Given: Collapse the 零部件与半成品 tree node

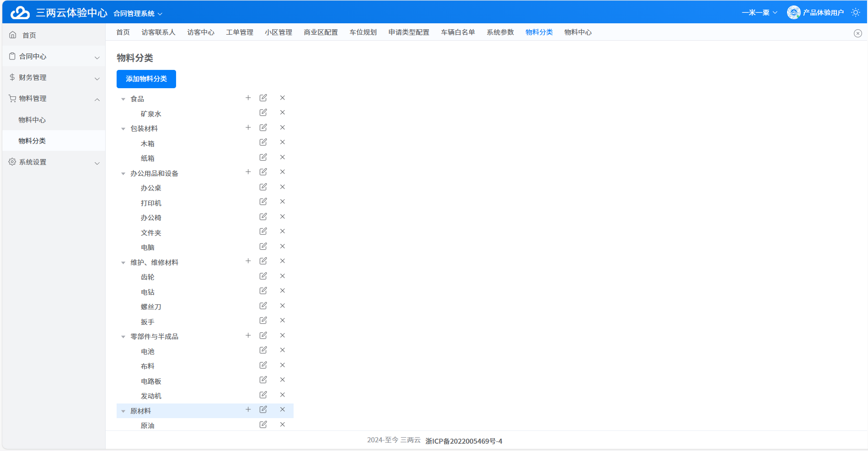Looking at the screenshot, I should [x=123, y=337].
